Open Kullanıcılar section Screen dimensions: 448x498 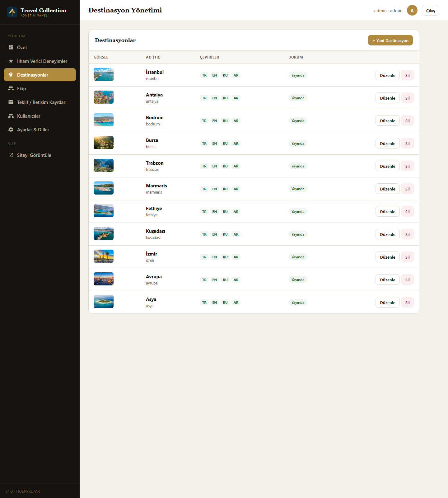click(40, 116)
